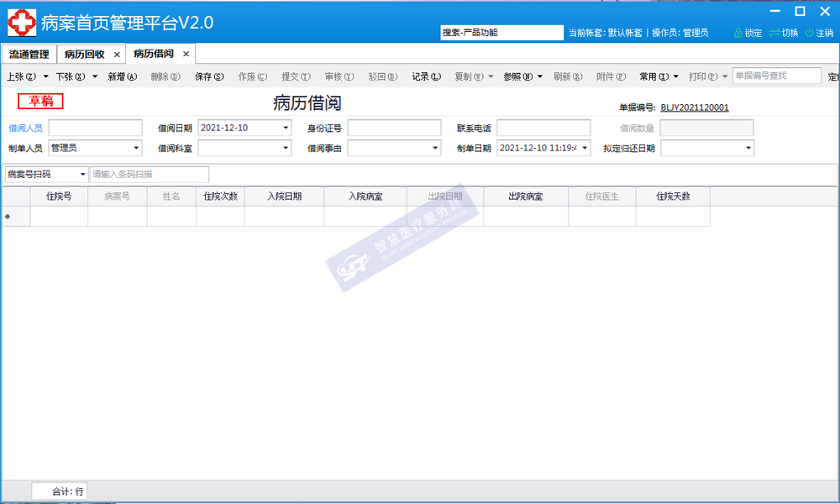Click the 切换 switch account icon
This screenshot has height=504, width=840.
(774, 33)
